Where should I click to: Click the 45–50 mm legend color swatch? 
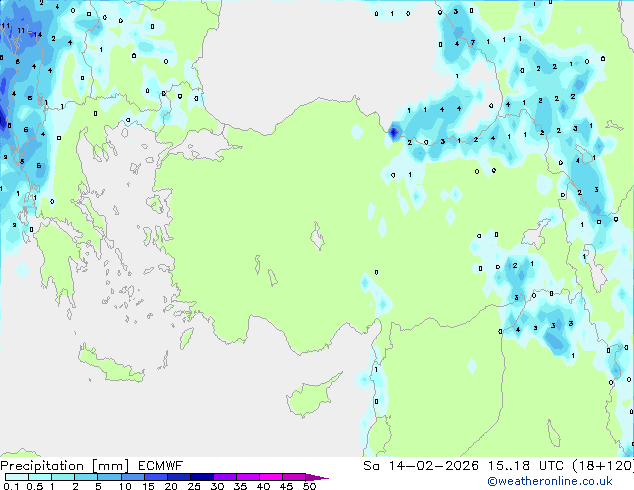point(294,477)
